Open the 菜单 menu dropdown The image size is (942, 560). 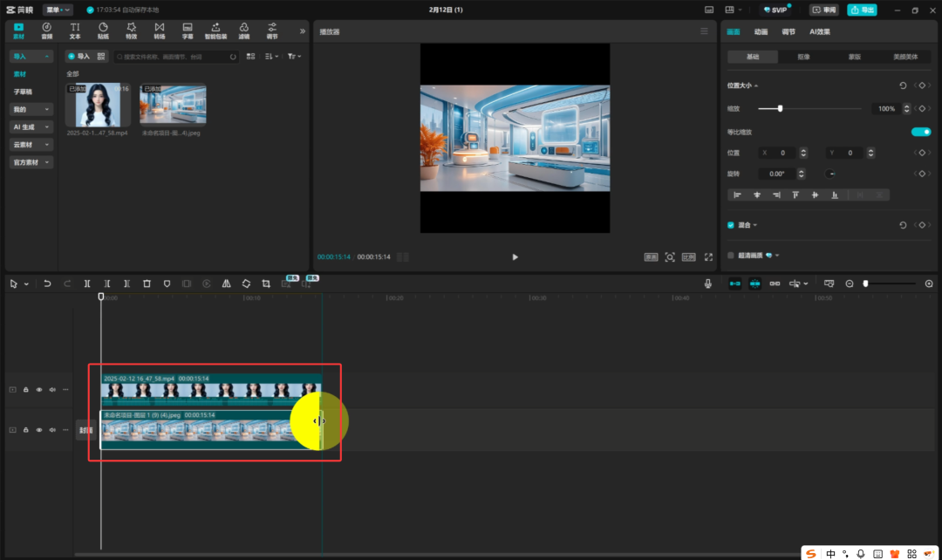58,10
